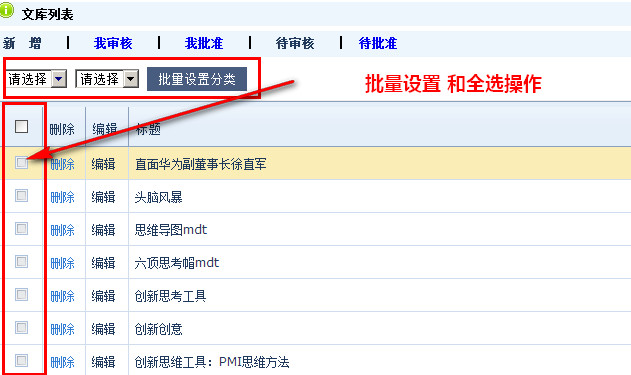
Task: Delete the 头脑风暴 entry via 删除 link
Action: (x=62, y=198)
